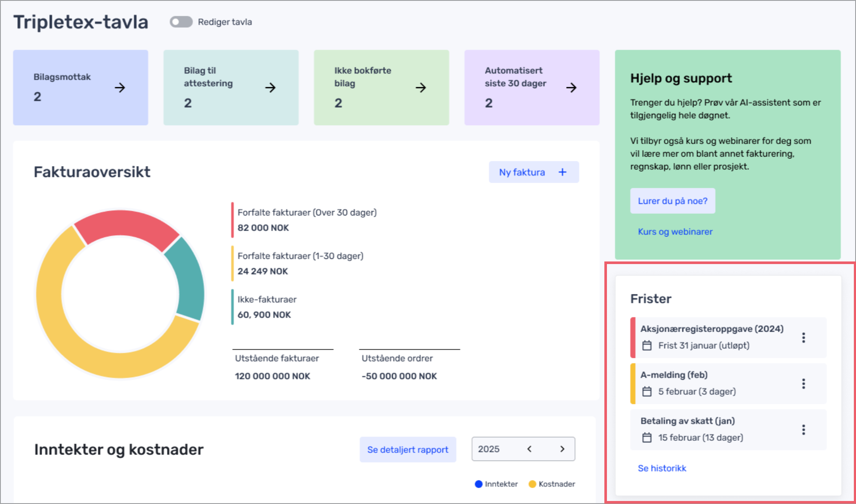The width and height of the screenshot is (856, 504).
Task: Click the 24 249 NOK amount
Action: [263, 271]
